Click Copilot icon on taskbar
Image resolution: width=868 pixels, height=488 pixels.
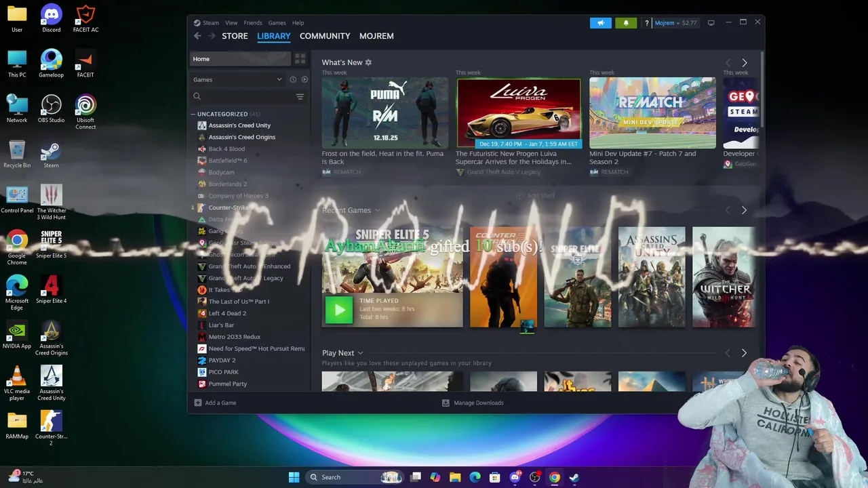pos(435,477)
